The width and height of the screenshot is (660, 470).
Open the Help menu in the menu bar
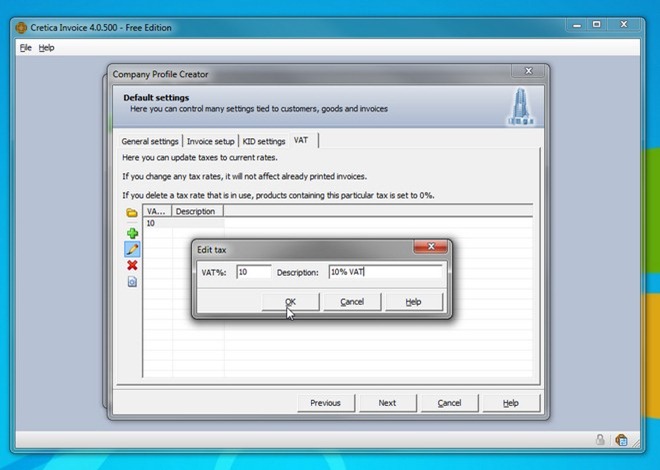pyautogui.click(x=46, y=48)
